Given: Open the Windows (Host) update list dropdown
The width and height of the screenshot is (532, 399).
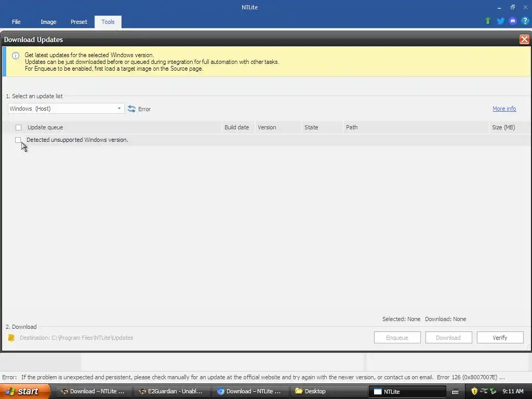Looking at the screenshot, I should [x=66, y=109].
